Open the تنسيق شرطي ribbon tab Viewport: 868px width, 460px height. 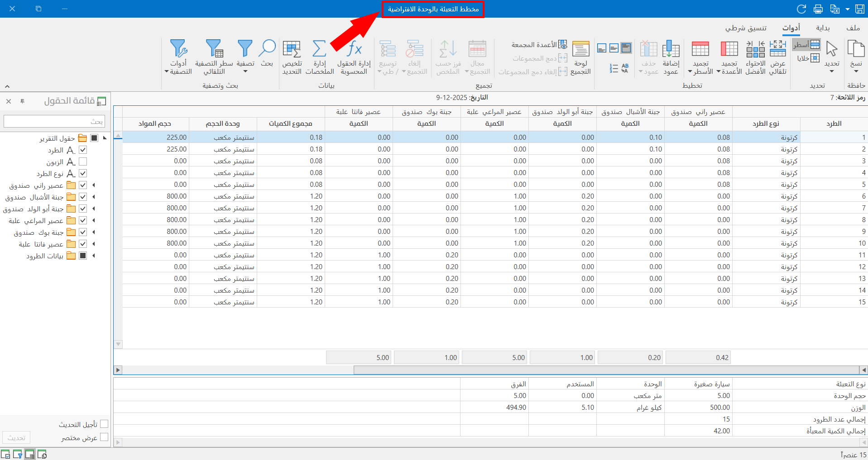pos(746,28)
